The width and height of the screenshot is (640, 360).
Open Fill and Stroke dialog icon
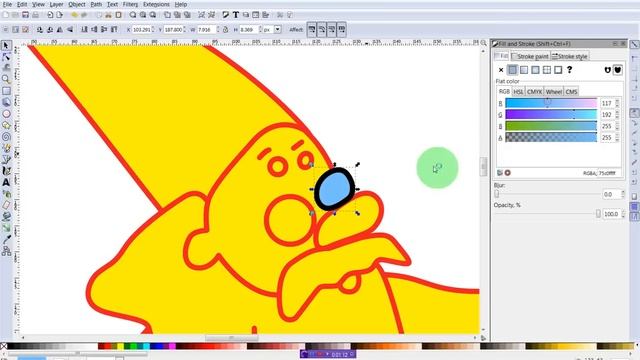click(x=226, y=15)
